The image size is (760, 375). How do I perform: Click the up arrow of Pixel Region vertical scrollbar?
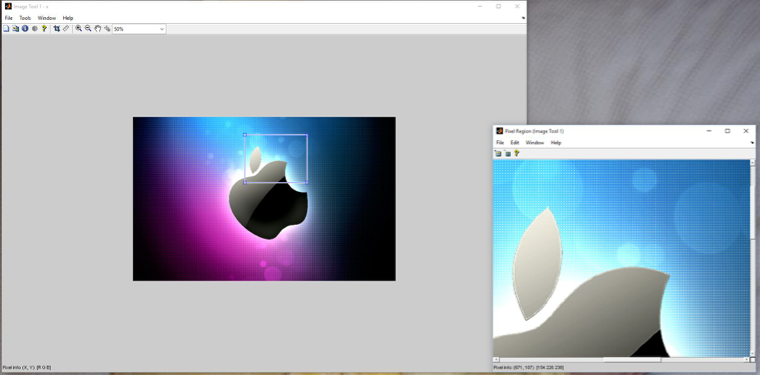[x=752, y=162]
